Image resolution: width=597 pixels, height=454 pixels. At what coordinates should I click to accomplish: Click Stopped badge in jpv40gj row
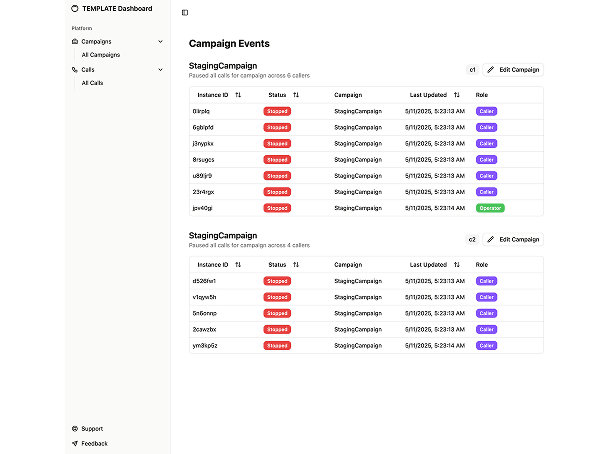tap(277, 208)
